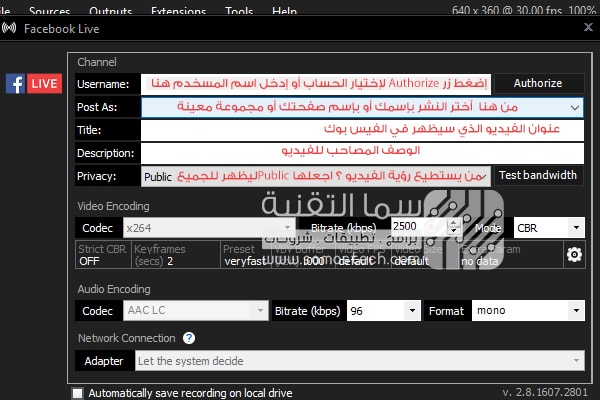Image resolution: width=600 pixels, height=400 pixels.
Task: Click the Strict CBR OFF setting
Action: [103, 255]
